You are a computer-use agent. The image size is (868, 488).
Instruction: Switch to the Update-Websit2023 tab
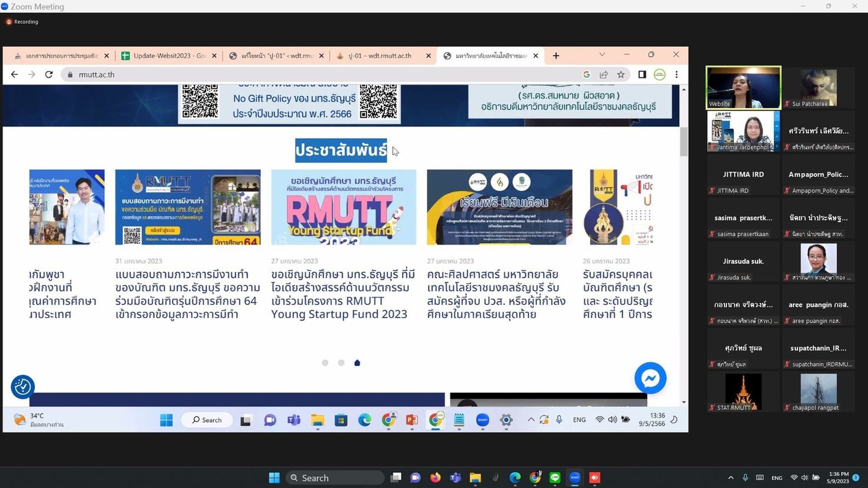click(x=169, y=56)
